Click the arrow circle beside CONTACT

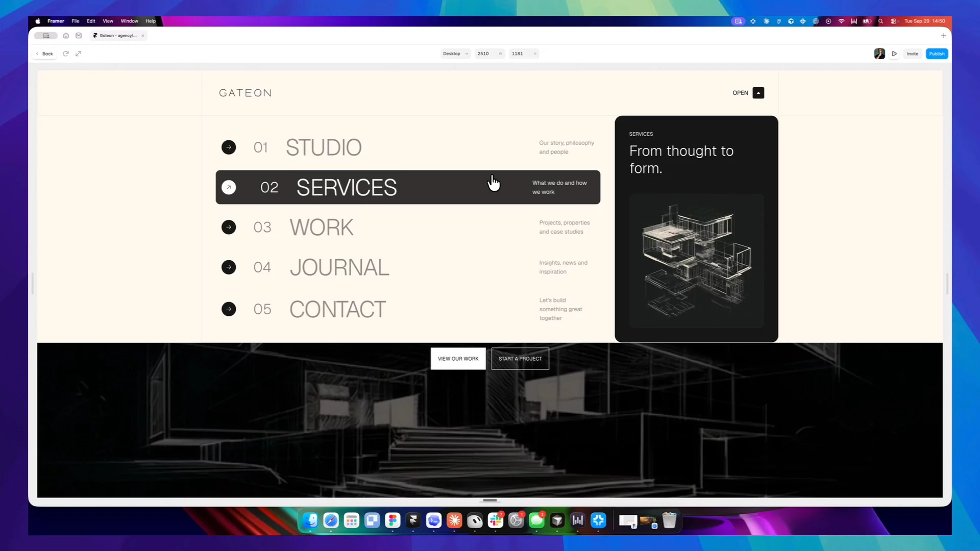[x=229, y=309]
